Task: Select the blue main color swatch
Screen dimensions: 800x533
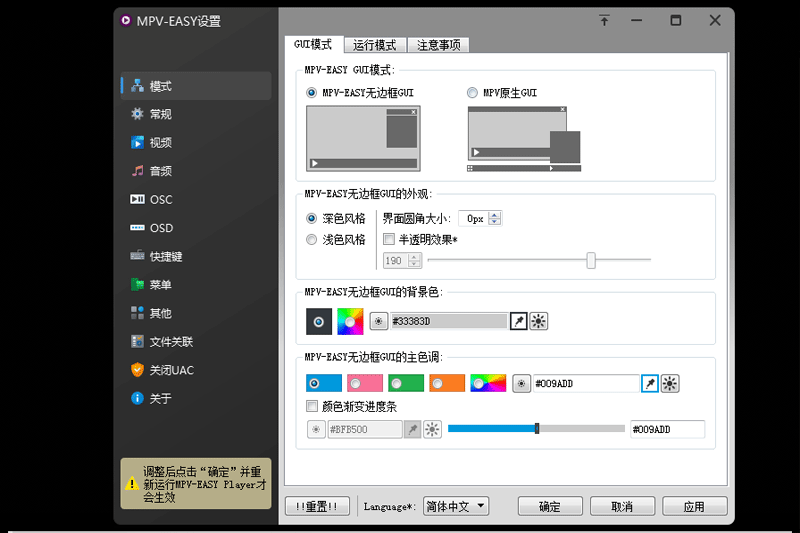Action: click(323, 383)
